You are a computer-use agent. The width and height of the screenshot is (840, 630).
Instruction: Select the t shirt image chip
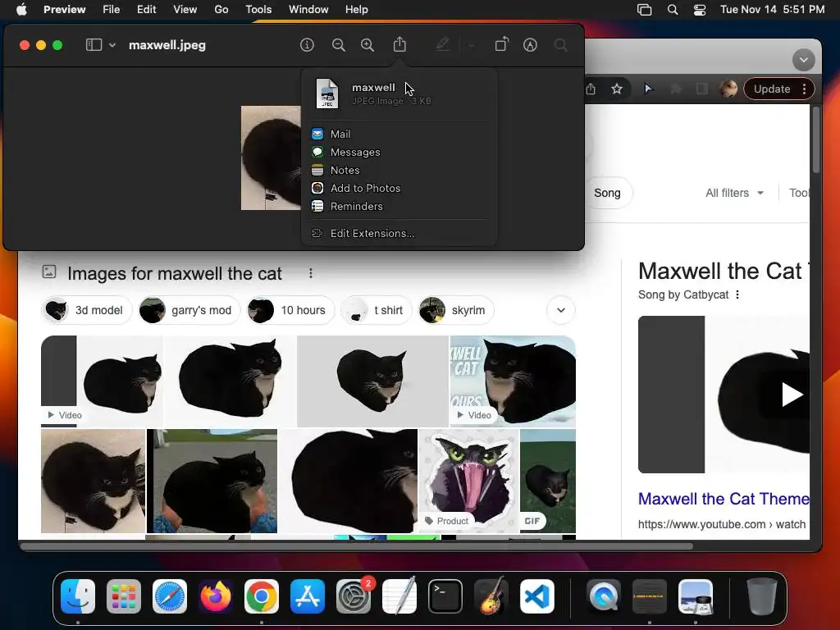click(x=376, y=310)
